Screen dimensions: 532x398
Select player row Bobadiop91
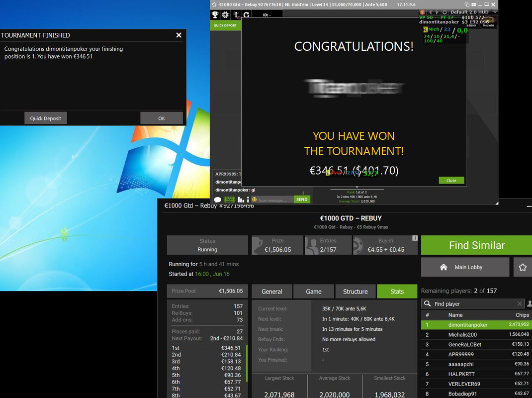[476, 394]
